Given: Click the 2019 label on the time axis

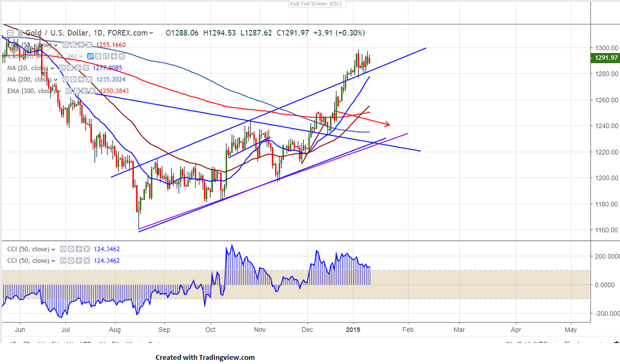Looking at the screenshot, I should [353, 329].
